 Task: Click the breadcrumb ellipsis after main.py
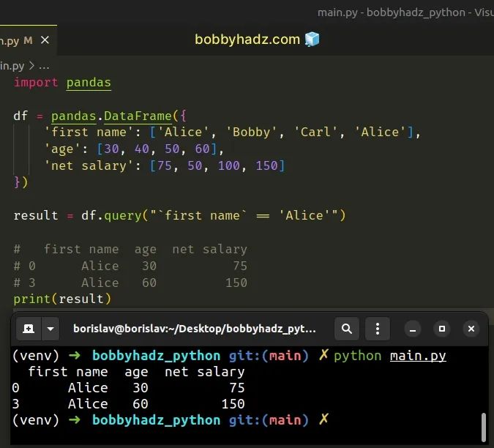click(x=44, y=67)
